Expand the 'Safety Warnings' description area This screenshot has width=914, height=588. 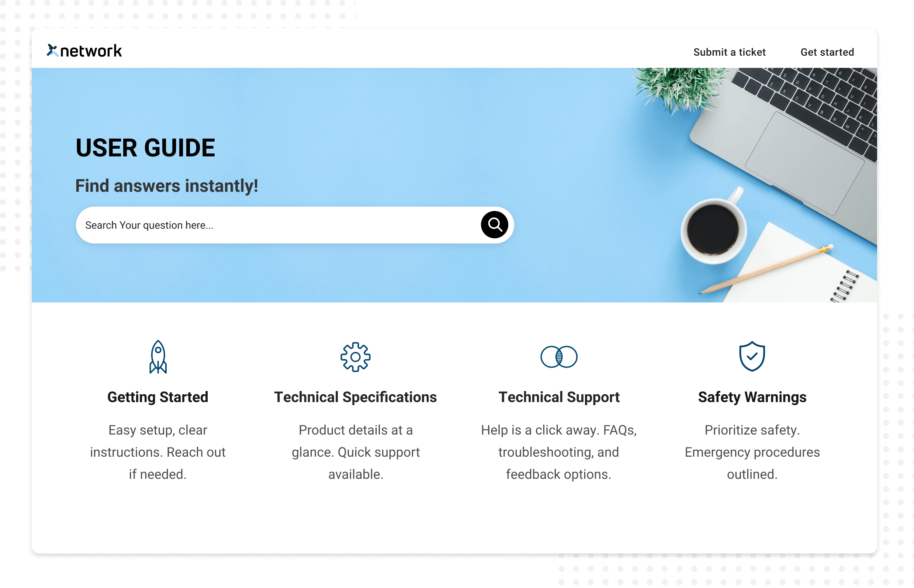[x=751, y=452]
